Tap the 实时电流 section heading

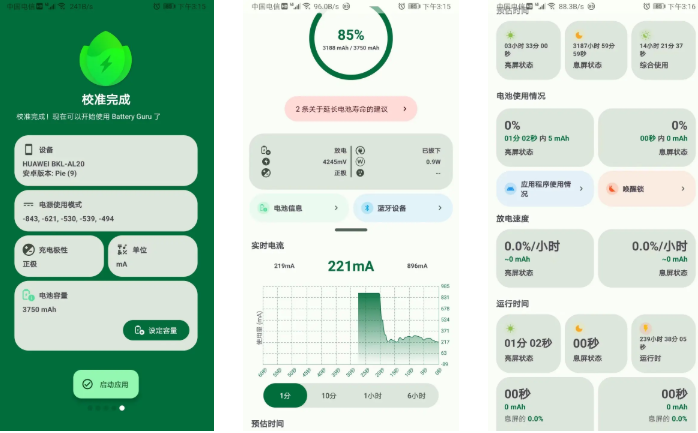point(268,245)
